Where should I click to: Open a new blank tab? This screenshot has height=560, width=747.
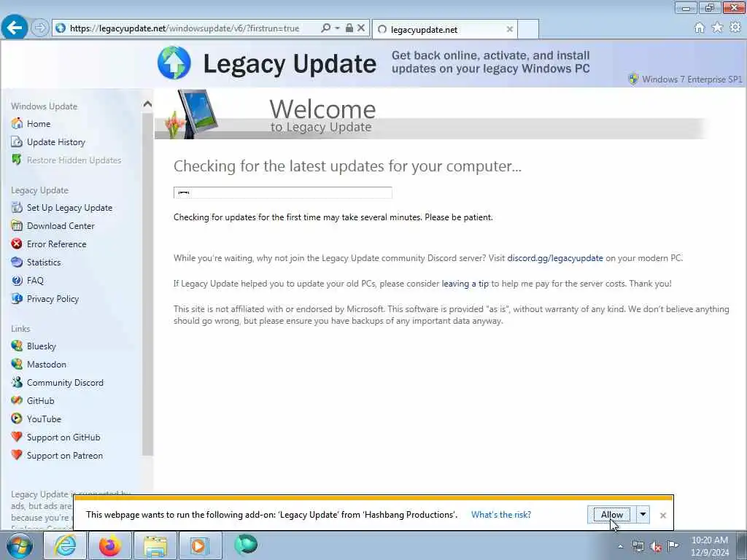click(x=528, y=29)
